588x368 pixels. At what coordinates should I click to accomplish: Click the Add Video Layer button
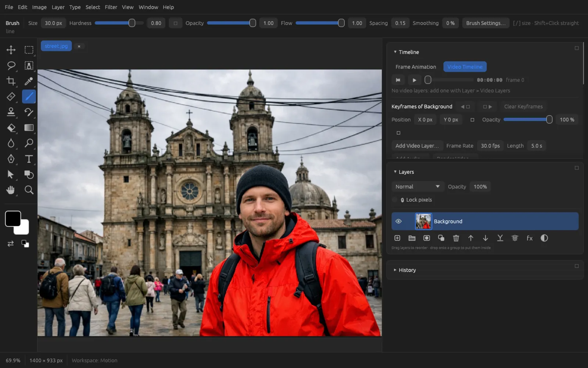pyautogui.click(x=417, y=146)
